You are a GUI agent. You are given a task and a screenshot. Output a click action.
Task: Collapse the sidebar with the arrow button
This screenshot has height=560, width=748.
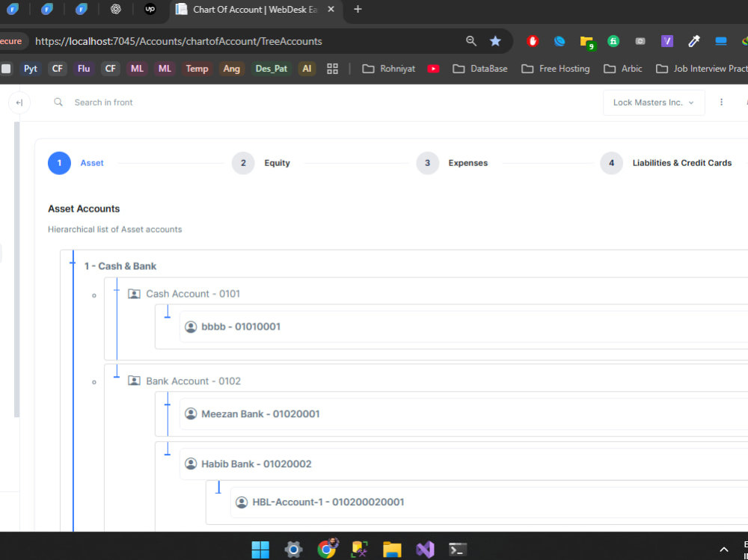point(19,102)
